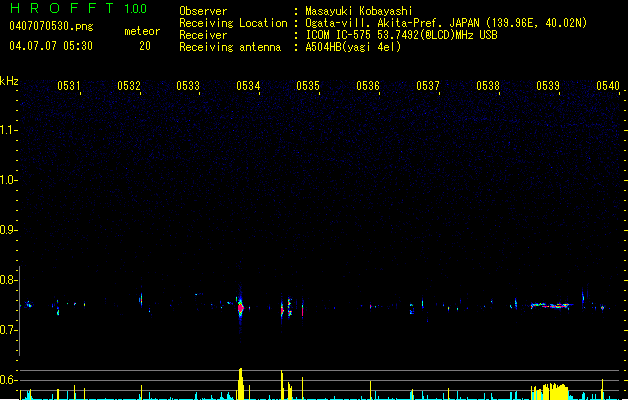Click the 1.1 kHz axis label

click(8, 130)
